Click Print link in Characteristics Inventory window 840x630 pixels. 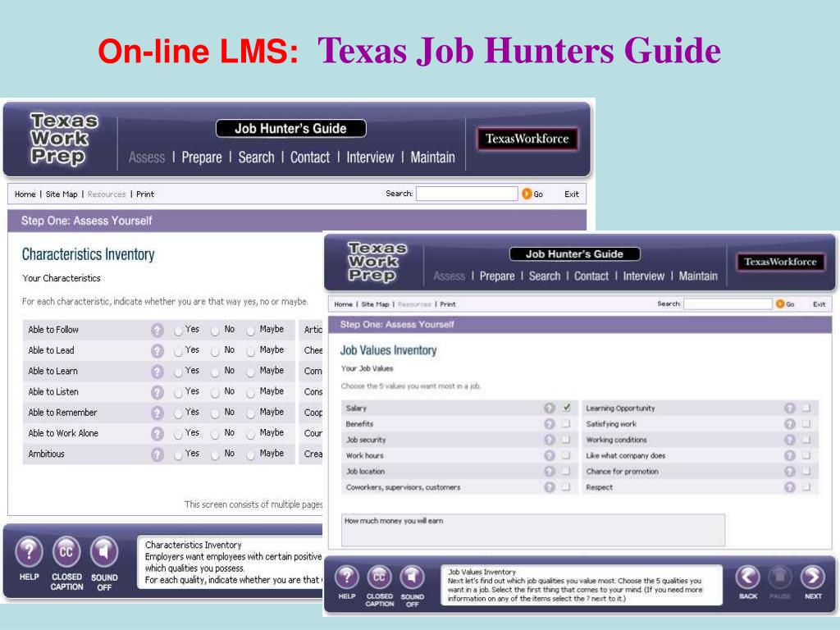click(145, 194)
